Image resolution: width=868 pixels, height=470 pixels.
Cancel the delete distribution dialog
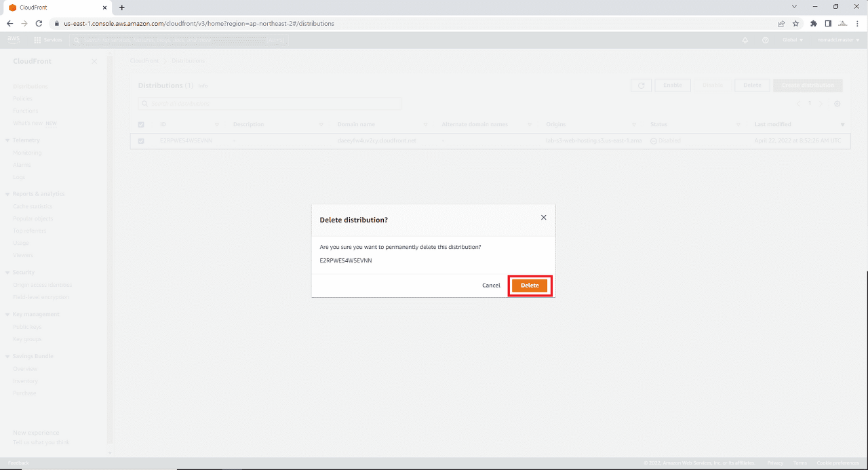coord(491,286)
